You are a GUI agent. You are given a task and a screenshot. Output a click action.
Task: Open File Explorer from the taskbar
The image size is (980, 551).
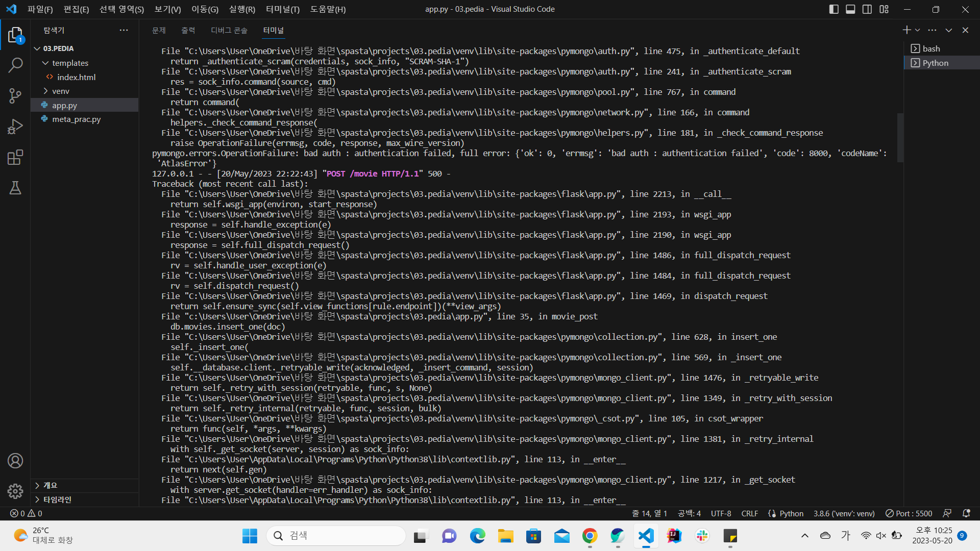click(505, 536)
